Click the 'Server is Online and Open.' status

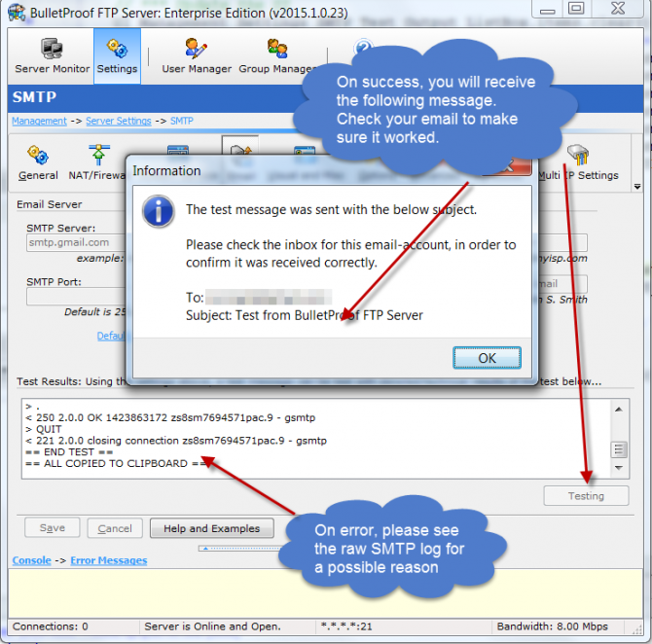(x=212, y=626)
